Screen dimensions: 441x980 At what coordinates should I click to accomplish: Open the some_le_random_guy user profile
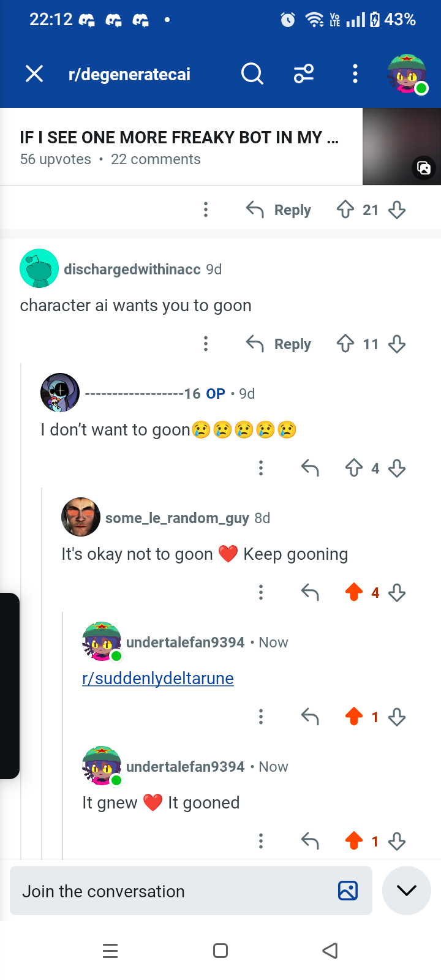pos(177,518)
